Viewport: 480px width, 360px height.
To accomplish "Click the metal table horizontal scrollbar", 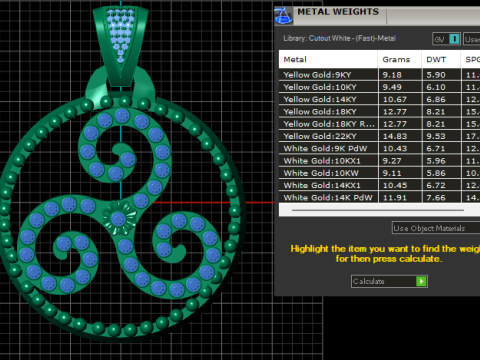I will [x=378, y=210].
